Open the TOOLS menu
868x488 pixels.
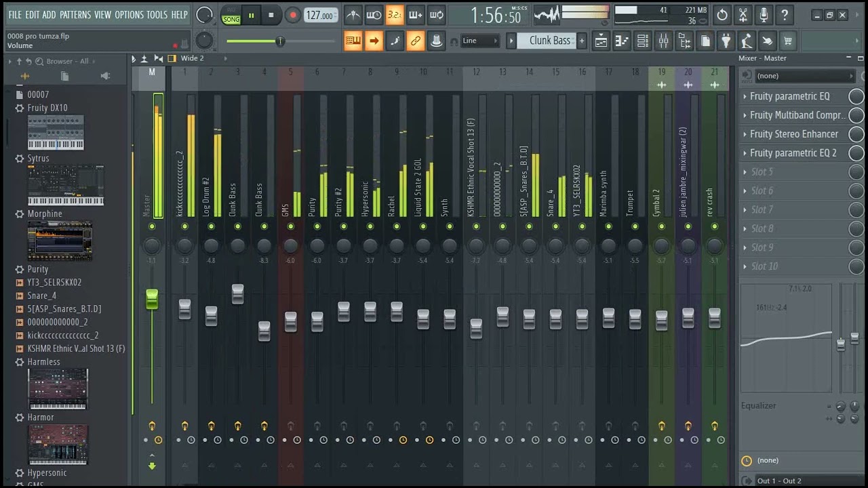pyautogui.click(x=157, y=14)
